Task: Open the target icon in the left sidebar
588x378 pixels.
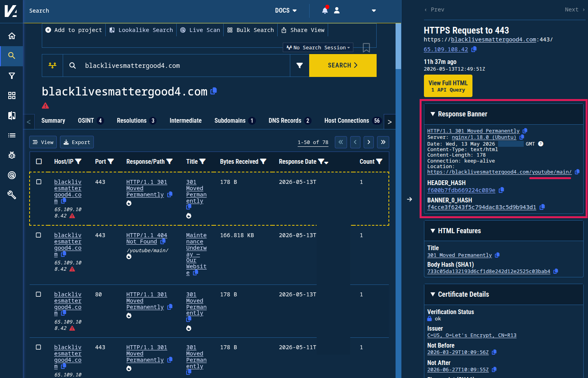Action: click(x=12, y=175)
